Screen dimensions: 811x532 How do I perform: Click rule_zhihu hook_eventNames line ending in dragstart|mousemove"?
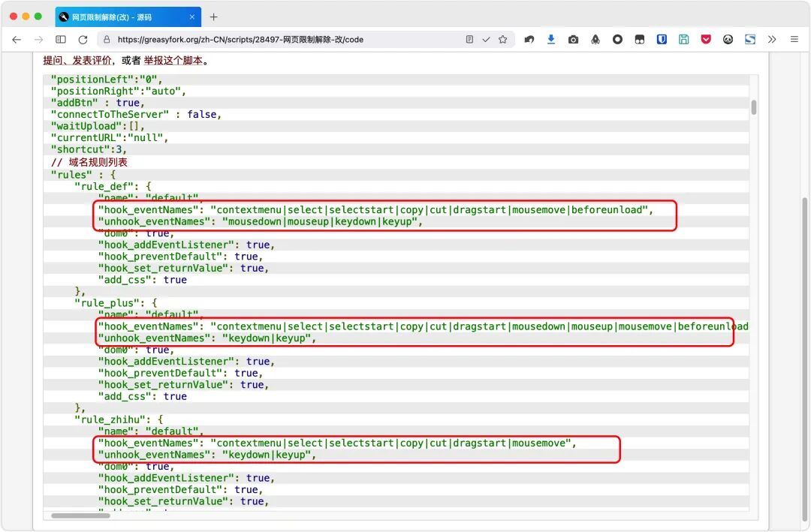point(337,443)
